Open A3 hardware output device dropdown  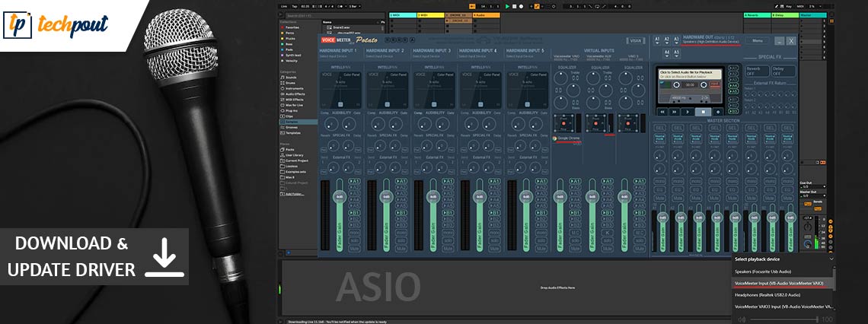pos(676,40)
